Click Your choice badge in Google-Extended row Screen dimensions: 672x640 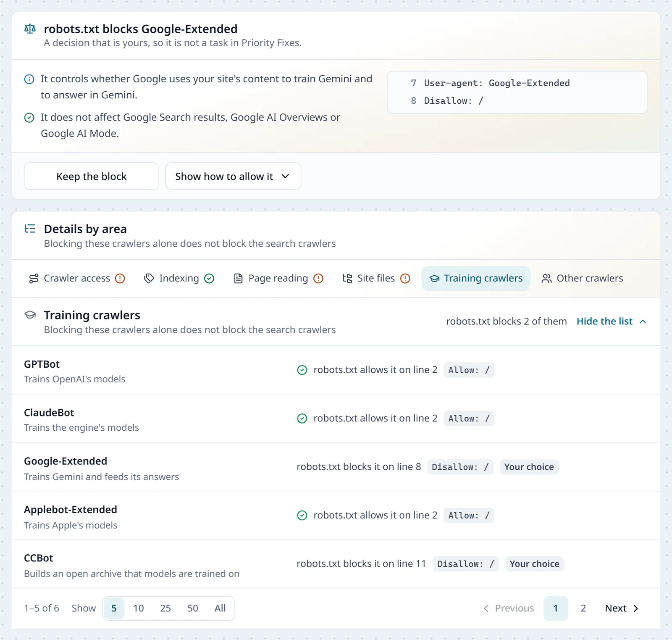pos(529,467)
